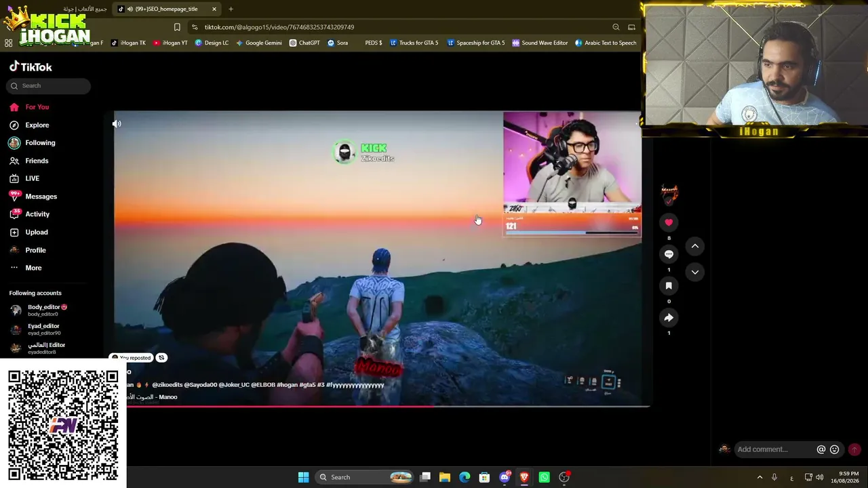Open the ChatGPT bookmark
The height and width of the screenshot is (488, 868).
point(304,43)
